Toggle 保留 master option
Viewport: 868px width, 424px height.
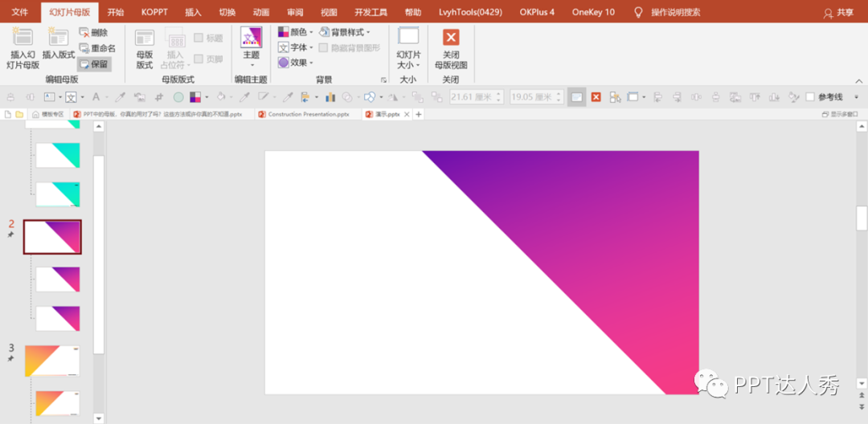coord(94,64)
